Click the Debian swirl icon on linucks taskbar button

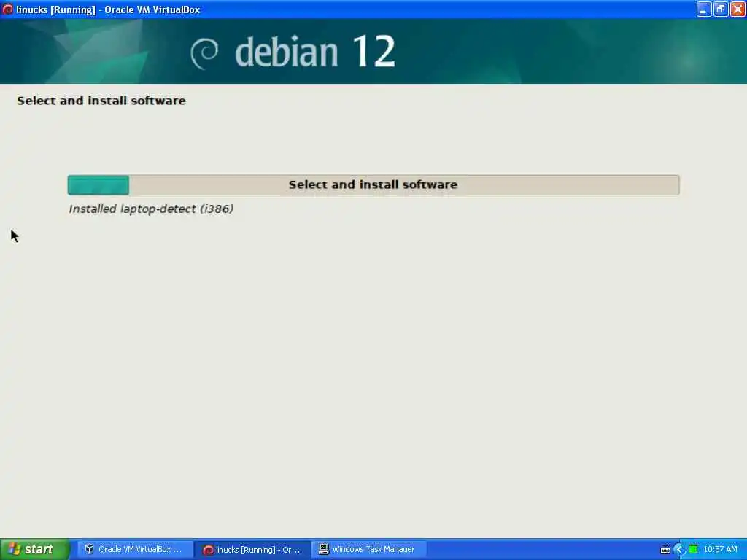coord(208,550)
